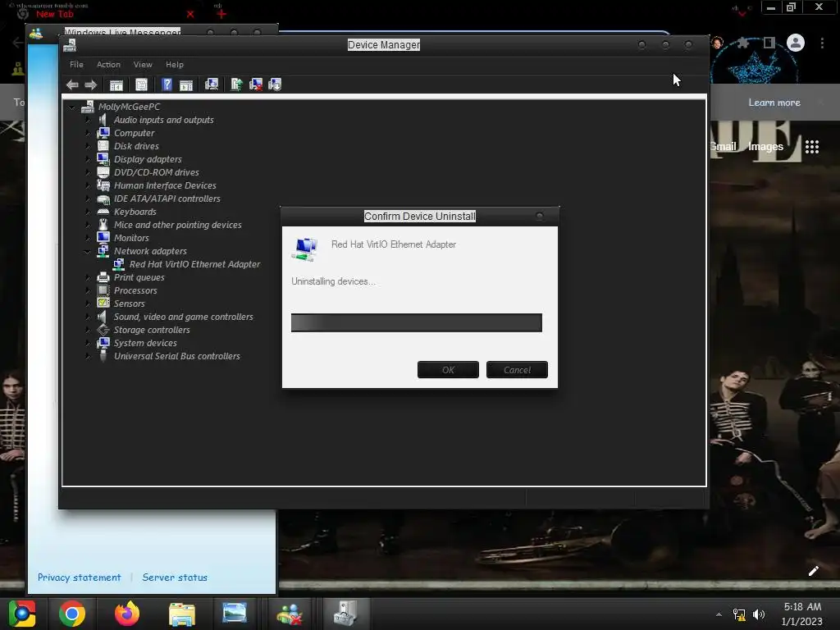Open Windows Live Messenger taskbar icon
Image resolution: width=840 pixels, height=630 pixels.
click(290, 614)
